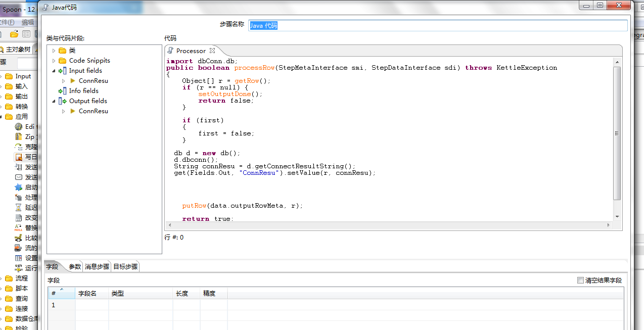Click the ConnResu arrow icon under Output fields

pos(73,111)
